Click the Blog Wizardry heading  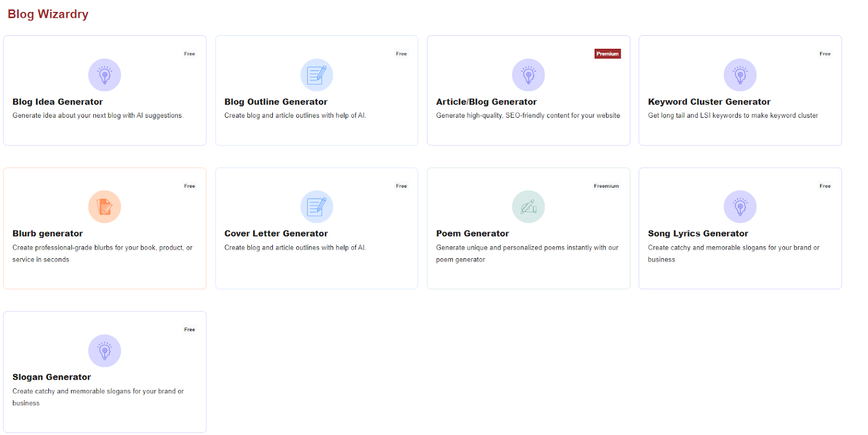[x=48, y=14]
